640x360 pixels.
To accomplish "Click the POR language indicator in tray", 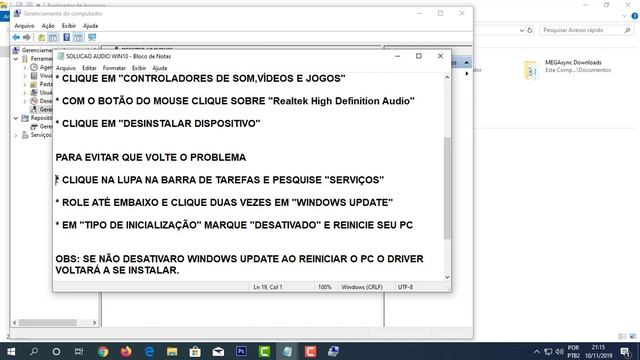I will [573, 348].
